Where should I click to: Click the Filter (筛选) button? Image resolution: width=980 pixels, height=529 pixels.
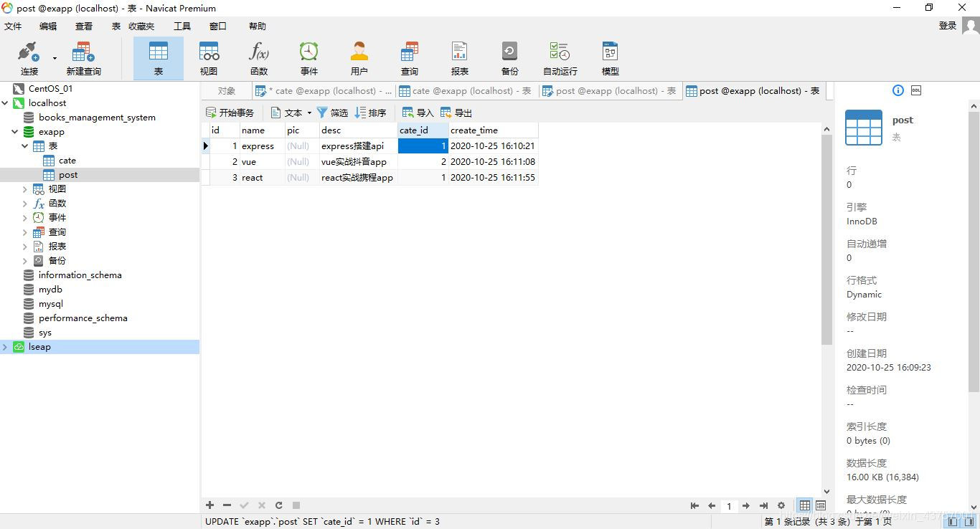click(x=332, y=113)
